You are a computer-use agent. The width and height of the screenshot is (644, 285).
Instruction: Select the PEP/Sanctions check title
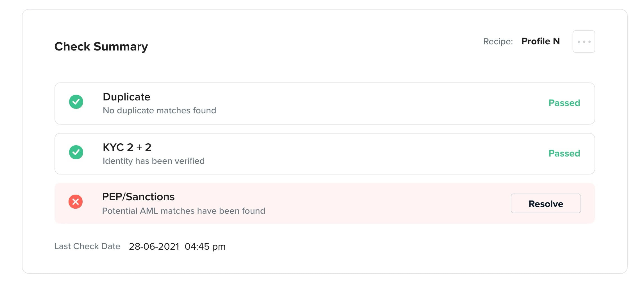pos(138,197)
